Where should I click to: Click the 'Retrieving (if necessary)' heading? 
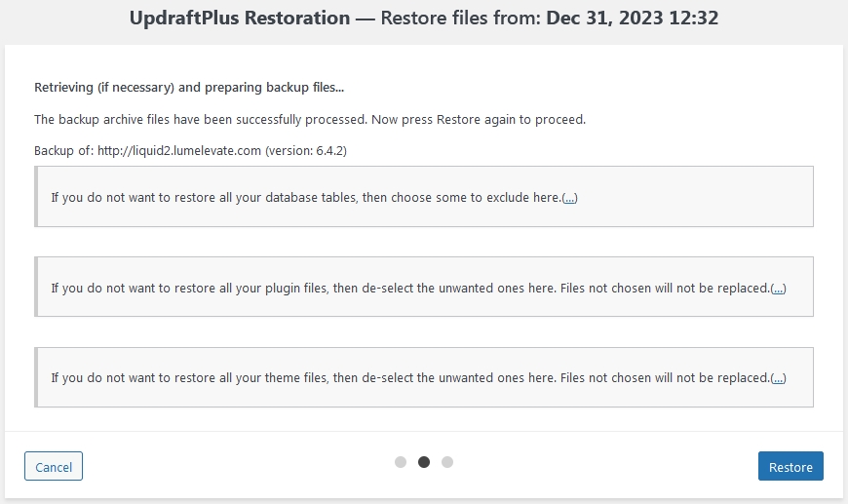(189, 88)
